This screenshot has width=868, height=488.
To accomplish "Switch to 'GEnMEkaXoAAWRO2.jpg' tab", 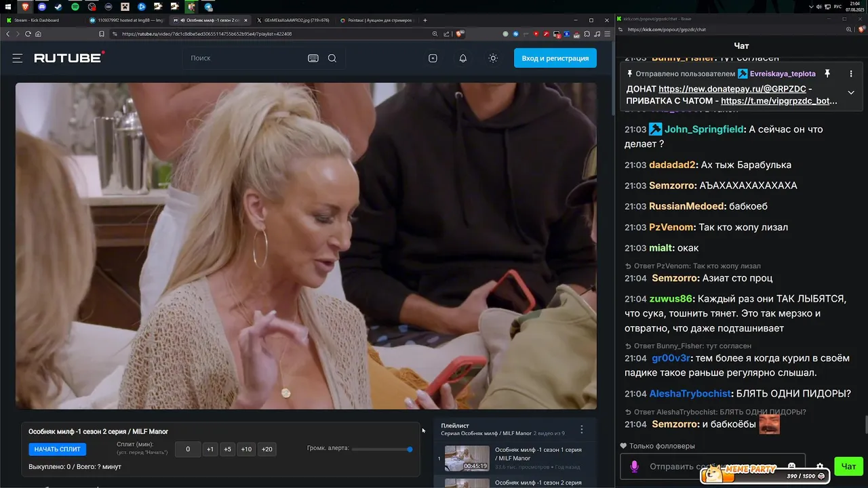I will pos(293,20).
